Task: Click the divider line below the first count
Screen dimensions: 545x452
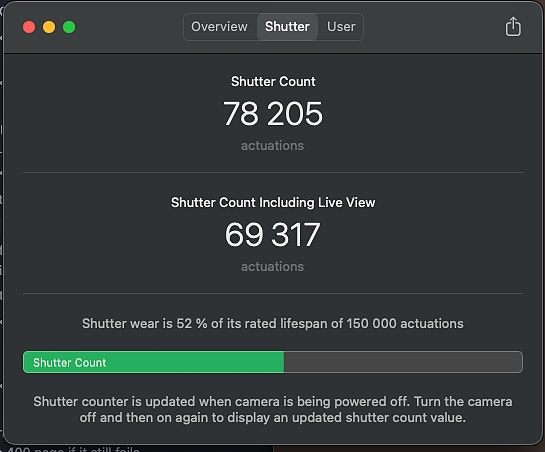Action: click(273, 172)
